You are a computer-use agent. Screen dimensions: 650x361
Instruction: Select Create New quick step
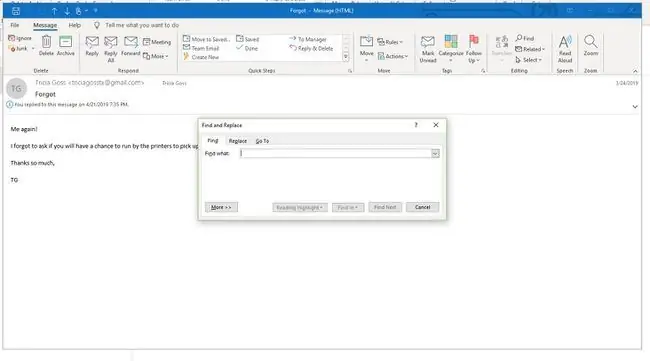pos(201,57)
